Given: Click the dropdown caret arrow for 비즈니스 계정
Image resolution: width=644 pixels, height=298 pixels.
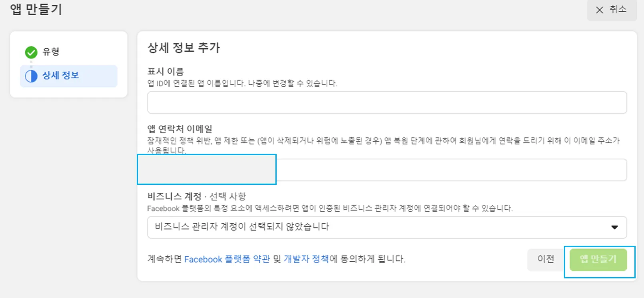Looking at the screenshot, I should click(x=614, y=227).
